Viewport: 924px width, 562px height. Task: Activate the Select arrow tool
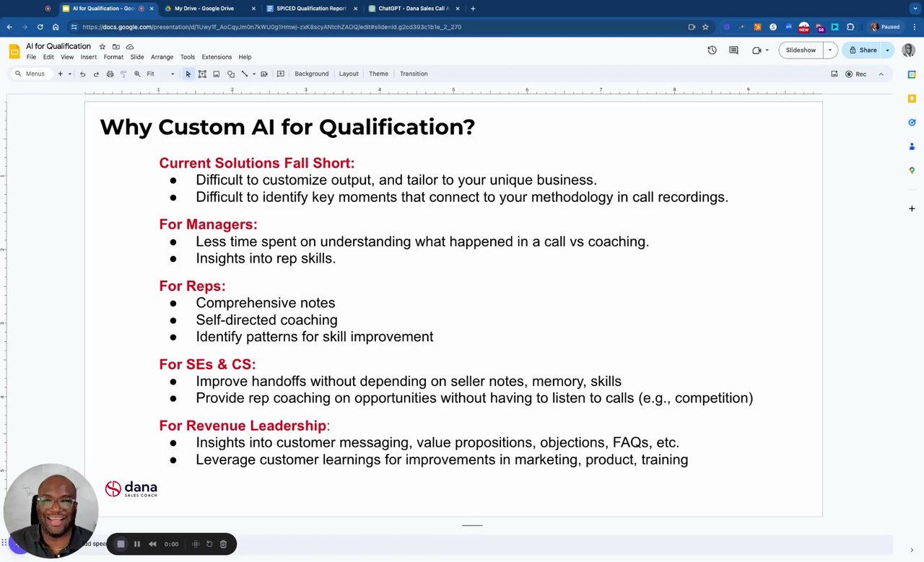point(188,74)
